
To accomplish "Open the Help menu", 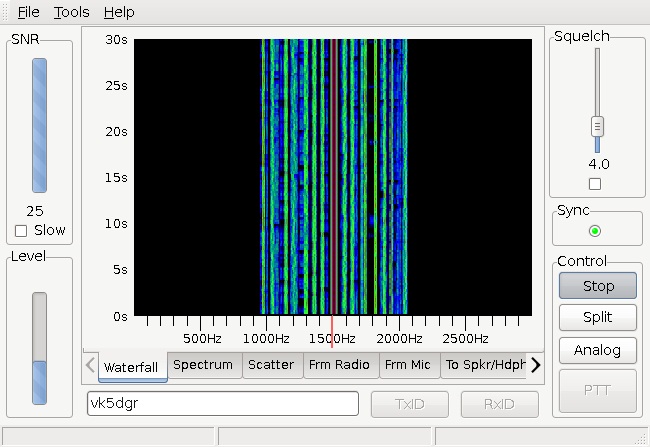I will 119,12.
